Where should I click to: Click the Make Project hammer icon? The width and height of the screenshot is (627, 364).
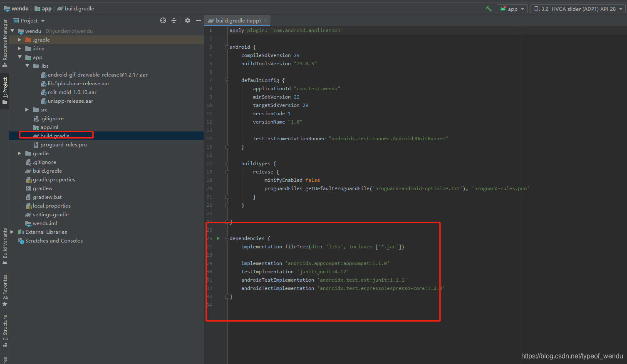(x=488, y=9)
